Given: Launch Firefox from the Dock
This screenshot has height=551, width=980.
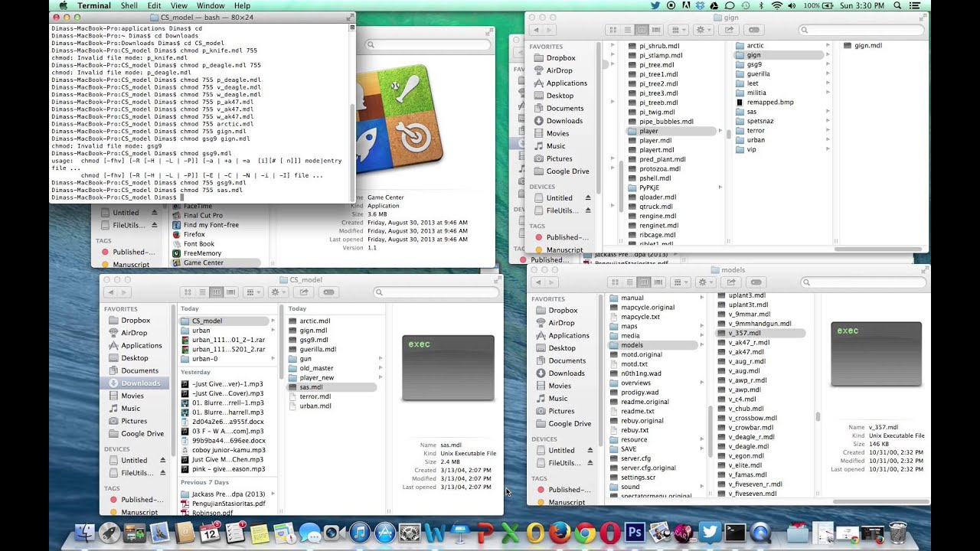Looking at the screenshot, I should [x=560, y=533].
